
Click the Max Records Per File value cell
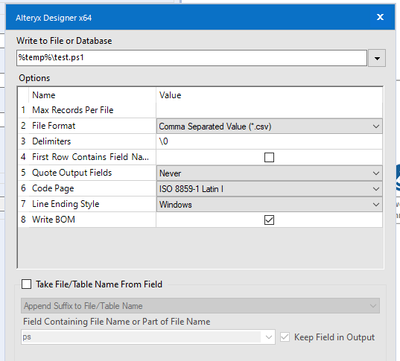pos(269,110)
